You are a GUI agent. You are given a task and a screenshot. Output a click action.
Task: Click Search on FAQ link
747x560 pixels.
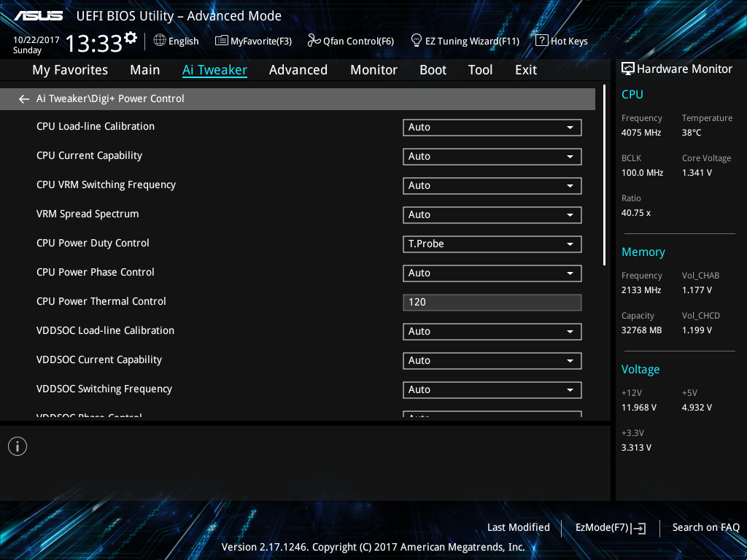(x=705, y=527)
